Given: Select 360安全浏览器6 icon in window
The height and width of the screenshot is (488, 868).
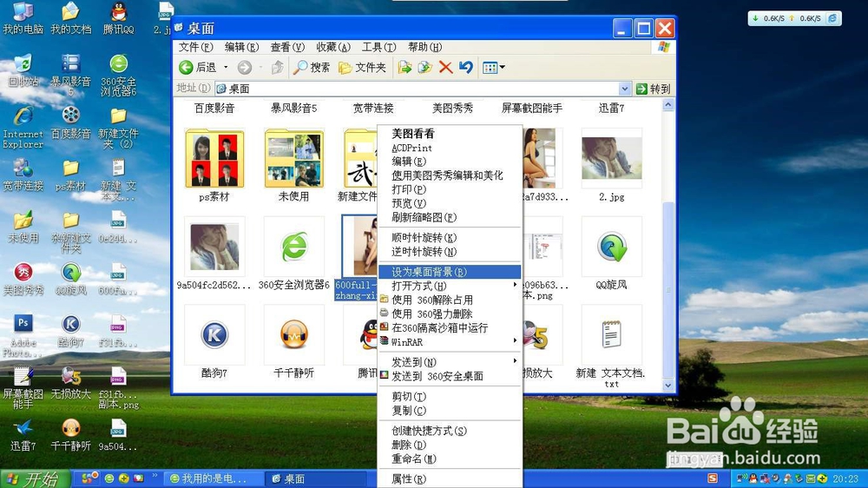Looking at the screenshot, I should (294, 247).
